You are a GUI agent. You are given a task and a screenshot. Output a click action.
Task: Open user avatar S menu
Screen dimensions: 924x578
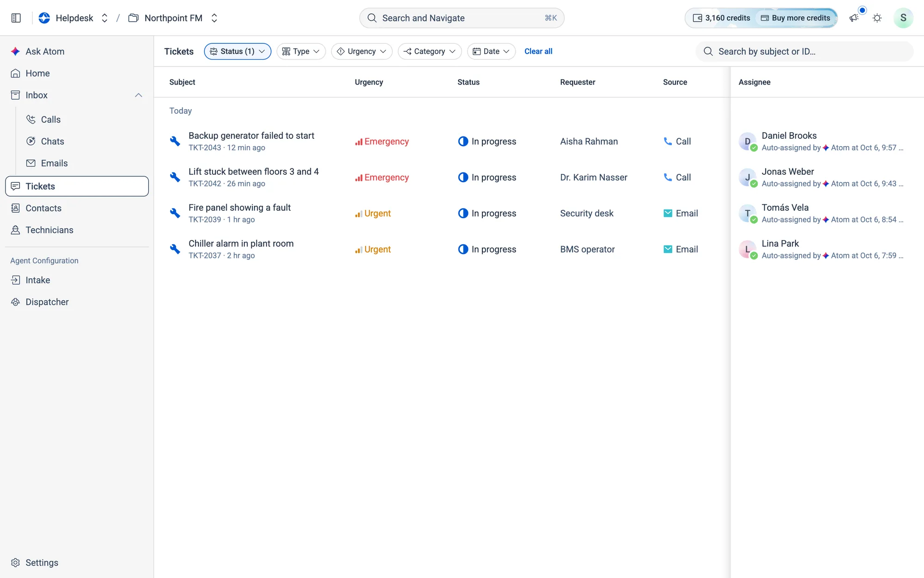(903, 18)
